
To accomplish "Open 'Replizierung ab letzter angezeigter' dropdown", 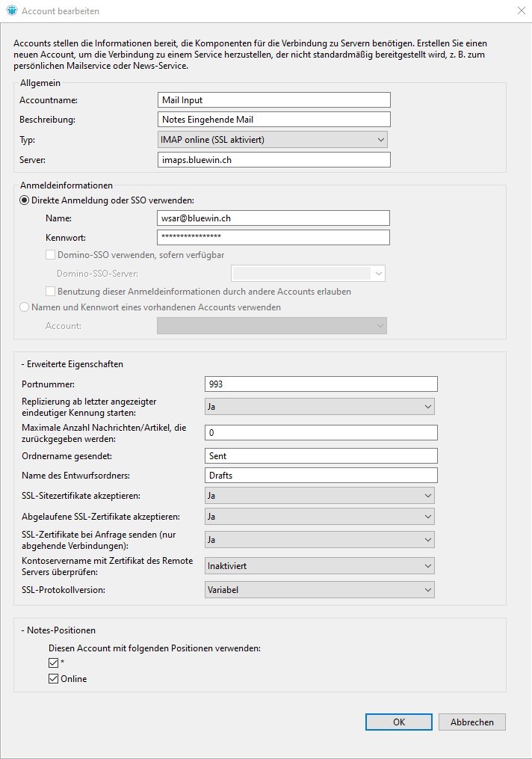I will click(x=319, y=406).
